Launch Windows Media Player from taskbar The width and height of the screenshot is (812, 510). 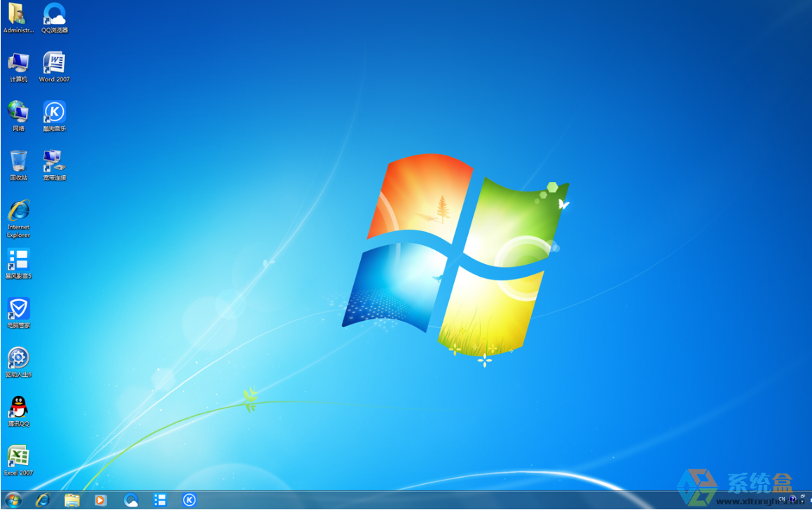tap(100, 500)
